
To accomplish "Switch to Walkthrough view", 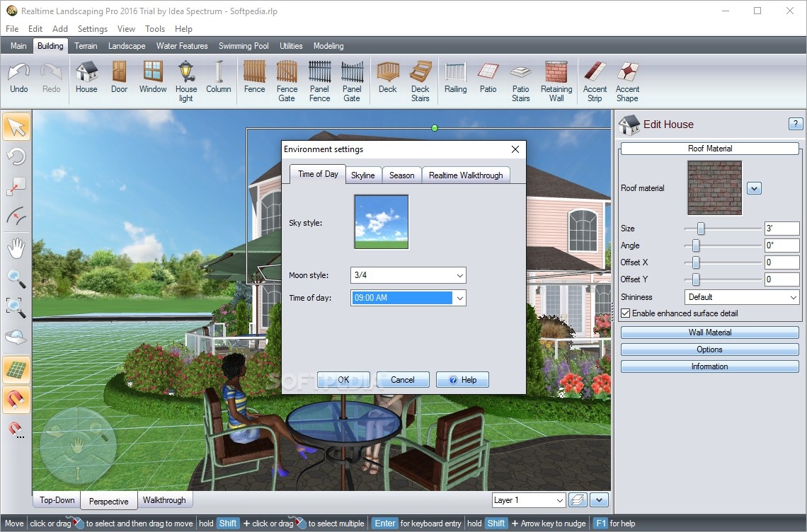I will click(164, 500).
